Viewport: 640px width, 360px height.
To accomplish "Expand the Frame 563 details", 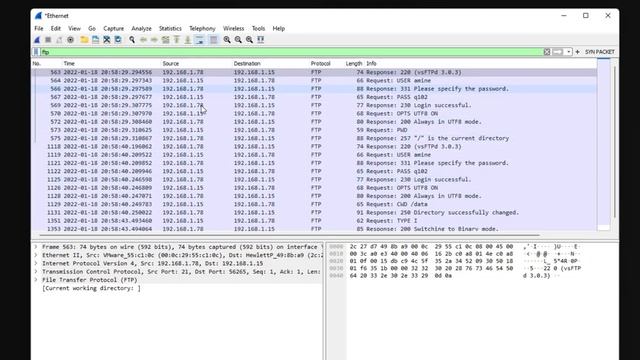I will pyautogui.click(x=36, y=247).
